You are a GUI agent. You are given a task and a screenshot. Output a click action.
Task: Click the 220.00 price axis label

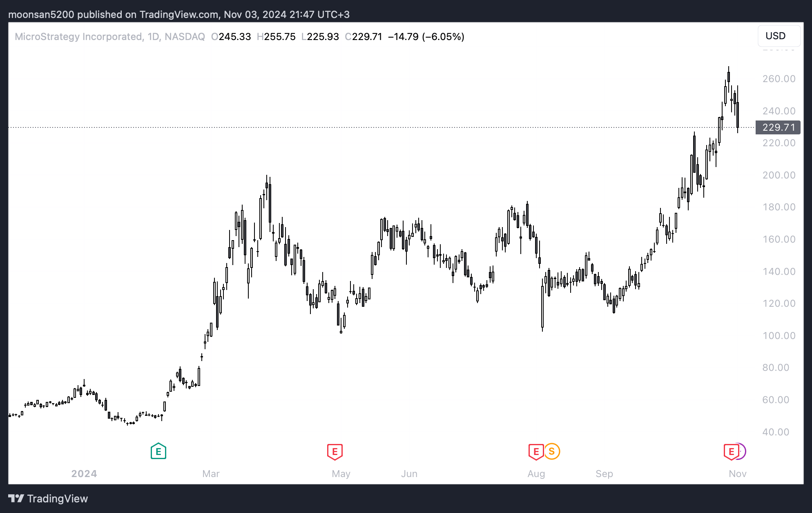coord(779,143)
